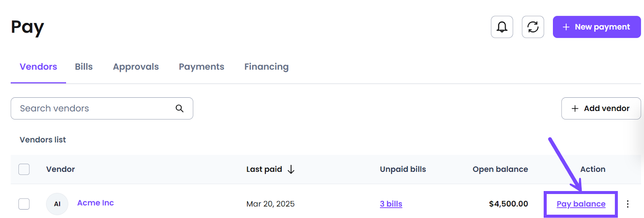Click into the Search vendors field
644x218 pixels.
pos(102,108)
